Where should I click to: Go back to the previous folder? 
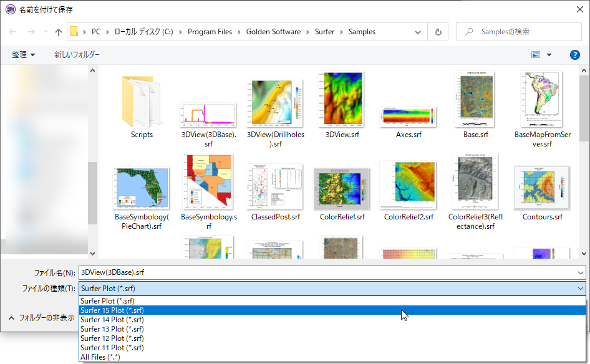tap(12, 32)
